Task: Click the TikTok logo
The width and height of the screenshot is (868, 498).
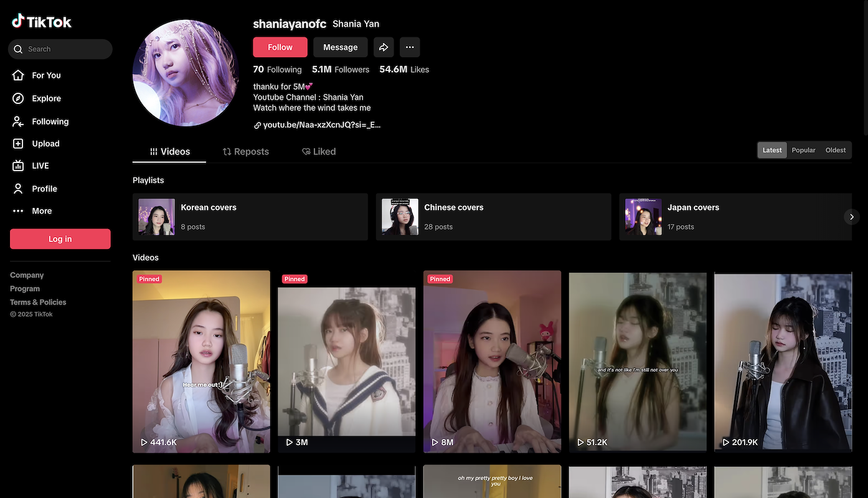Action: [42, 22]
